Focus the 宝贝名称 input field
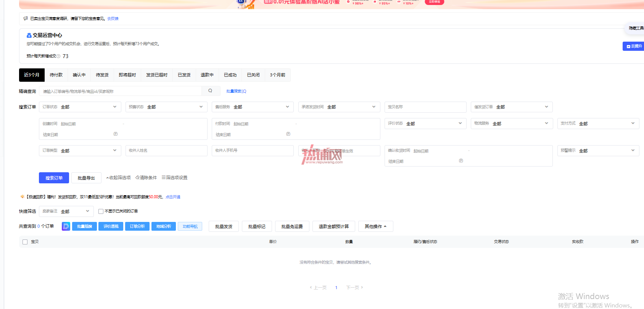This screenshot has height=309, width=644. [x=425, y=107]
